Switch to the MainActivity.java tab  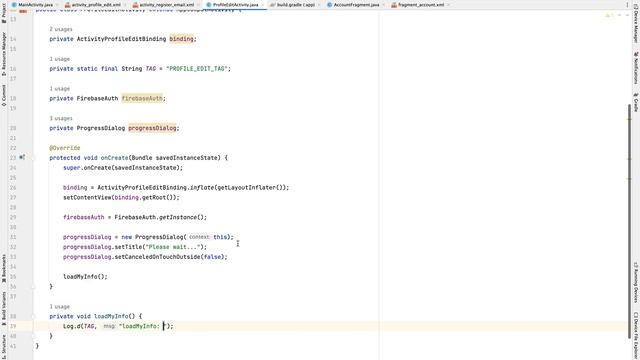pos(35,5)
